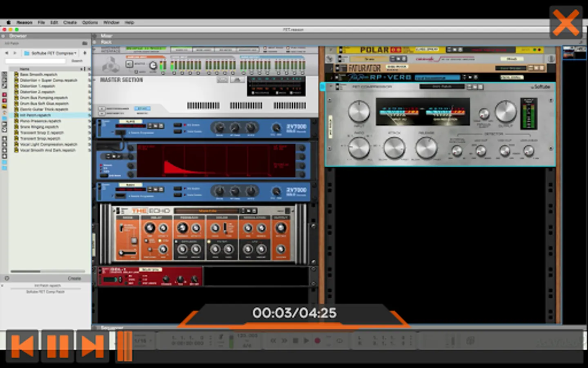This screenshot has width=588, height=368.
Task: Open the Edit menu
Action: click(54, 22)
